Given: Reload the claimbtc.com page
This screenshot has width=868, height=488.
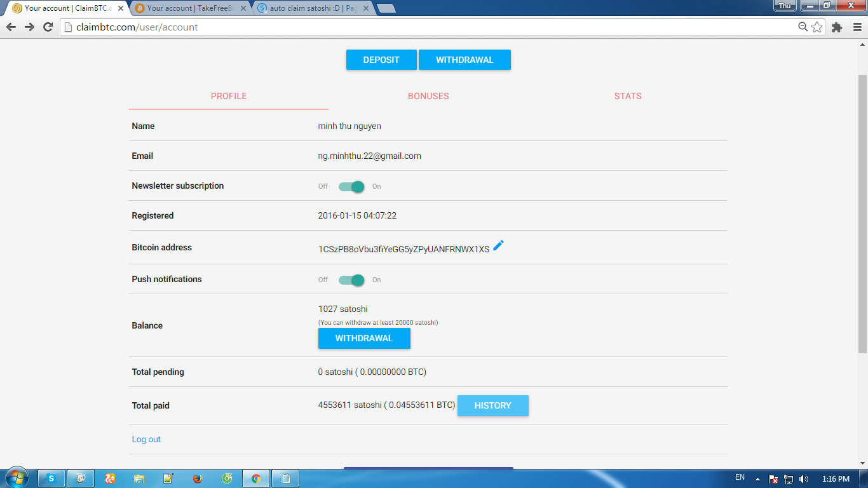Looking at the screenshot, I should tap(48, 27).
